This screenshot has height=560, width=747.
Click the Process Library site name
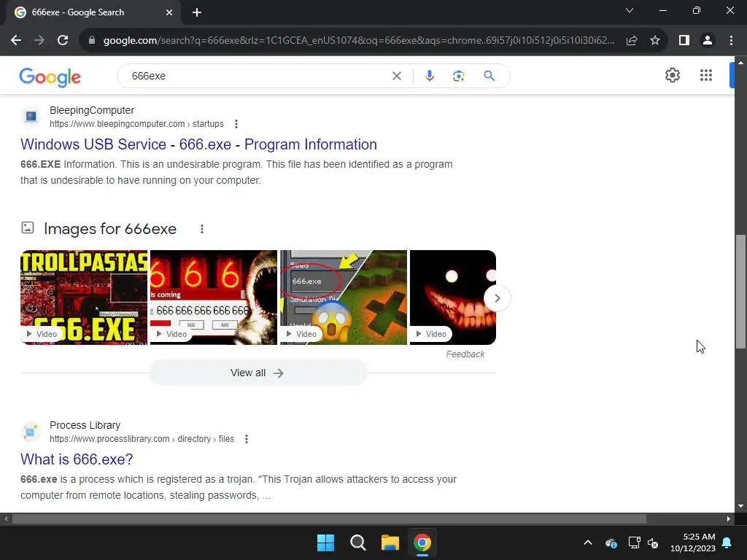[85, 425]
